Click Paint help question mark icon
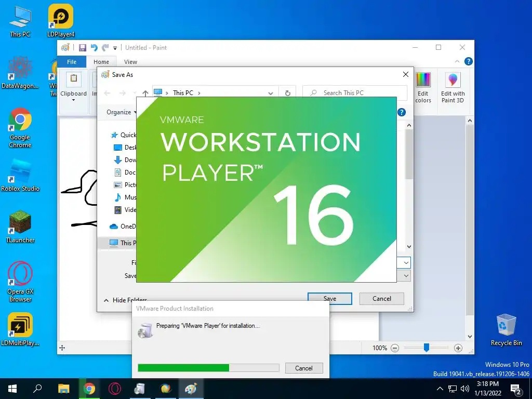Viewport: 532px width, 399px height. 468,61
